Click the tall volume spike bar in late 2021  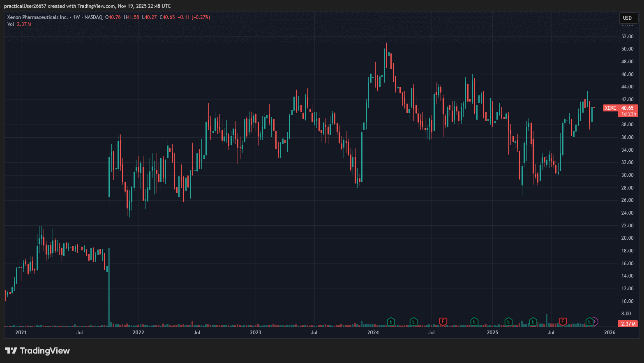(109, 288)
